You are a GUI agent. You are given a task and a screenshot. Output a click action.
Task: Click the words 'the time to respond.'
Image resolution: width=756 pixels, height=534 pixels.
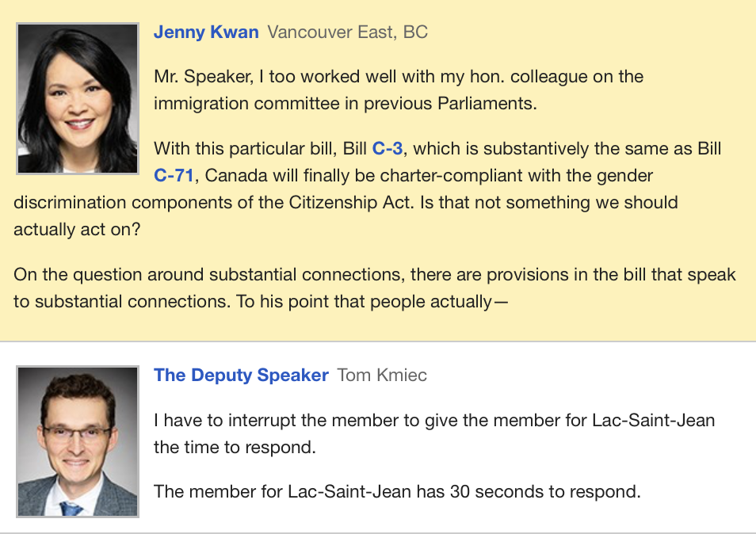pos(235,448)
